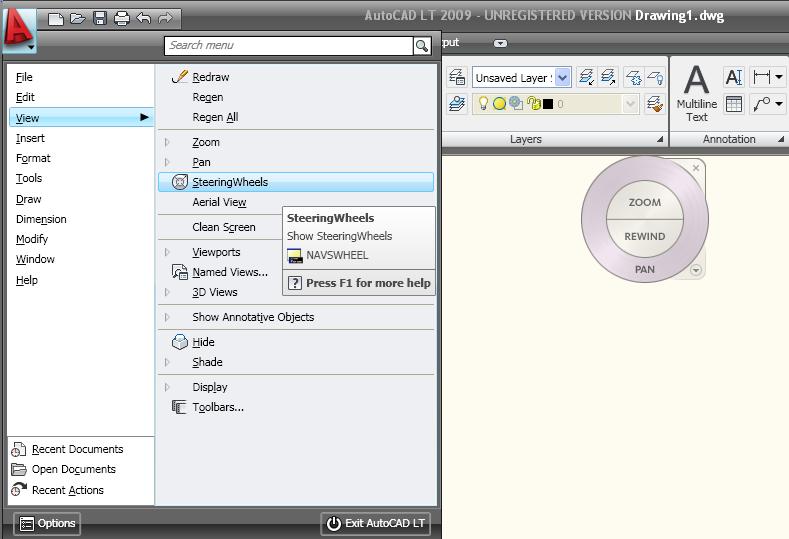Image resolution: width=789 pixels, height=539 pixels.
Task: Click ZOOM wedge on the SteeringWheel
Action: pyautogui.click(x=645, y=202)
